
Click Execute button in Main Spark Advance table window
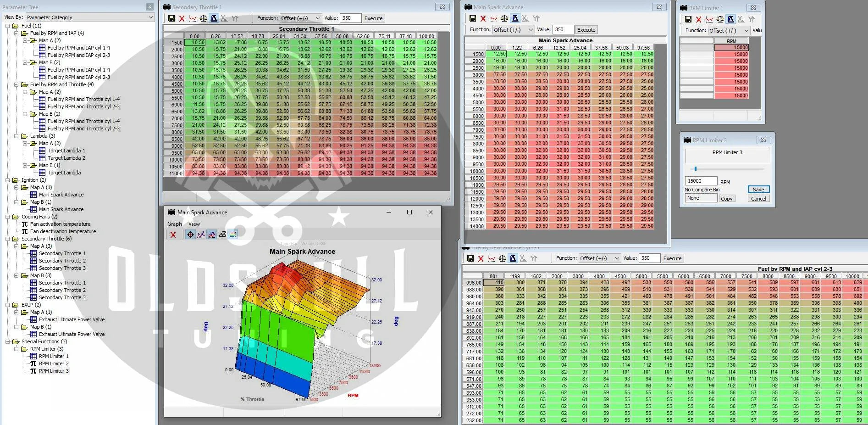[x=586, y=30]
